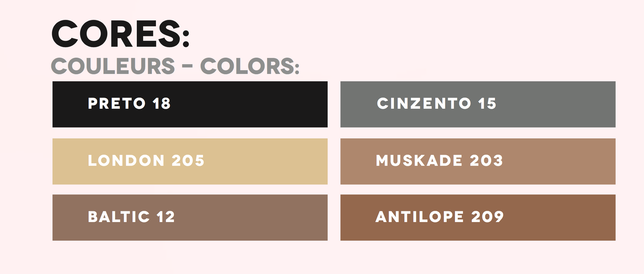The width and height of the screenshot is (644, 274).
Task: Click the word COULEURS in subtitle
Action: click(x=113, y=66)
